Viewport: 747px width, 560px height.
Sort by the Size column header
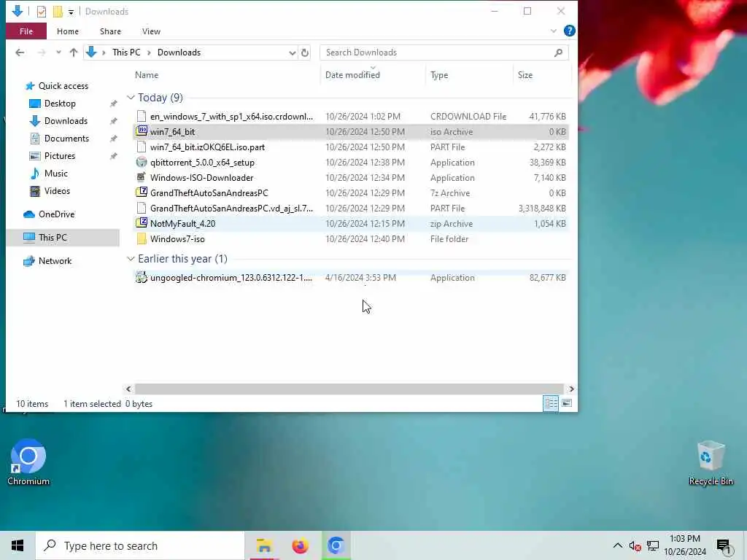pos(525,75)
